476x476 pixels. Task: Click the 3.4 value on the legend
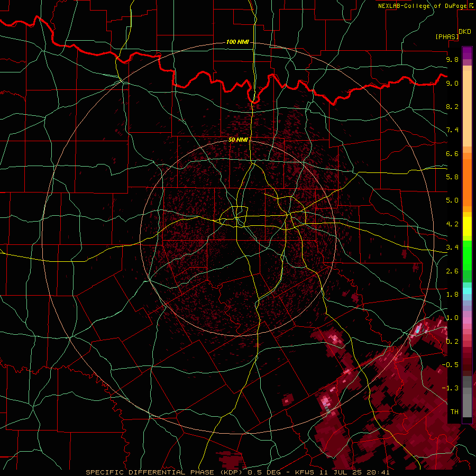click(452, 248)
